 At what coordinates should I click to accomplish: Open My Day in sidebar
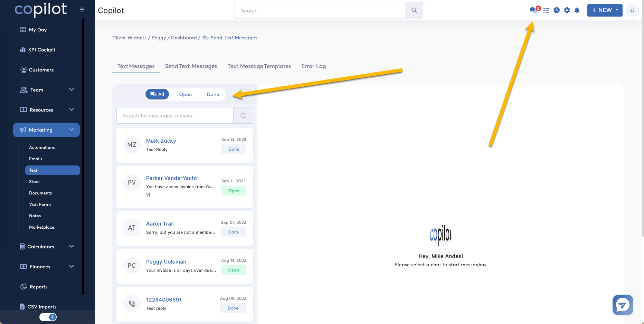(34, 30)
